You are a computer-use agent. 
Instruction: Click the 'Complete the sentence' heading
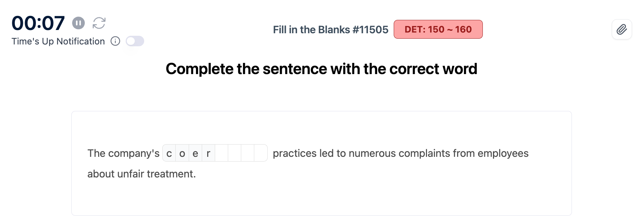[321, 69]
